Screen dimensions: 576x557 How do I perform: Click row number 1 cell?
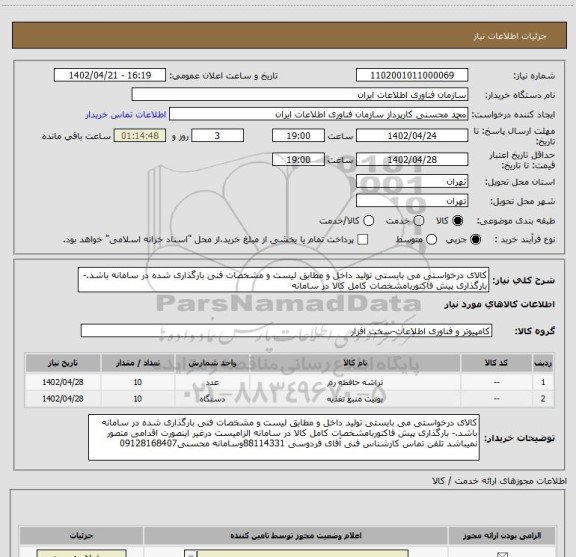tap(543, 382)
